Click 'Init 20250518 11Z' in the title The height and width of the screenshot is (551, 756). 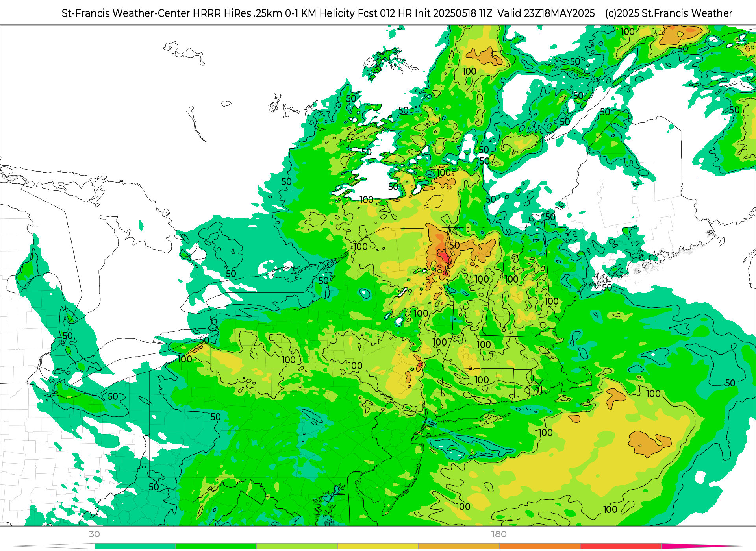tap(453, 13)
